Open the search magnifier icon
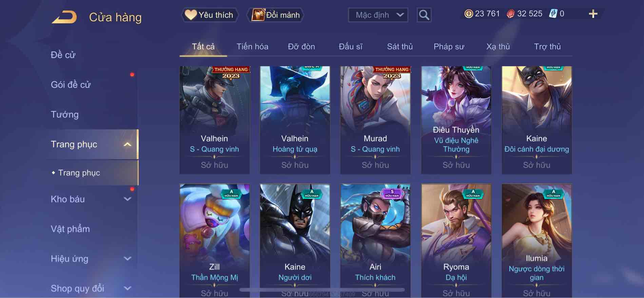The height and width of the screenshot is (298, 644). click(424, 15)
